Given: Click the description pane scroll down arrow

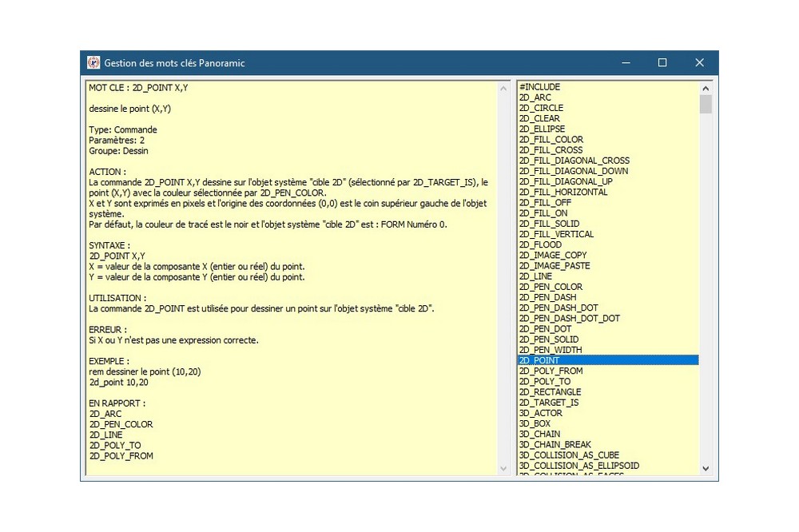Looking at the screenshot, I should (x=503, y=468).
